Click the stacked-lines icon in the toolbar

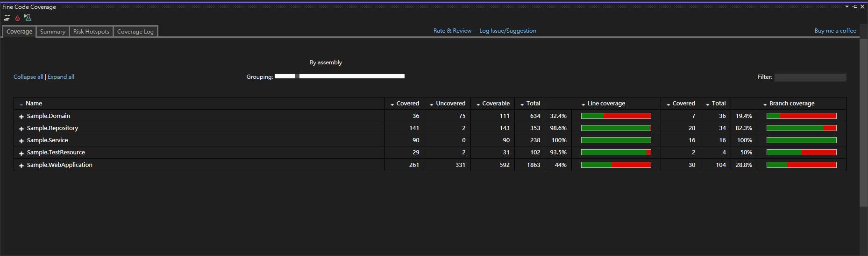[x=7, y=18]
